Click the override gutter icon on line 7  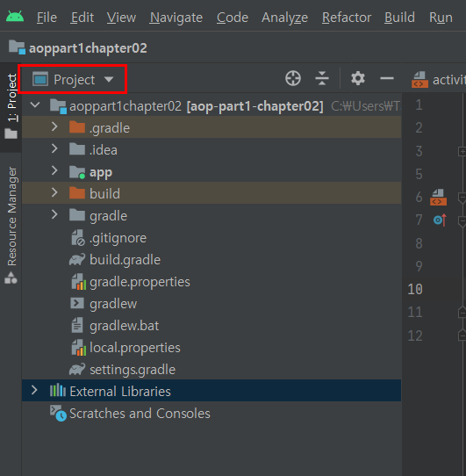point(440,220)
